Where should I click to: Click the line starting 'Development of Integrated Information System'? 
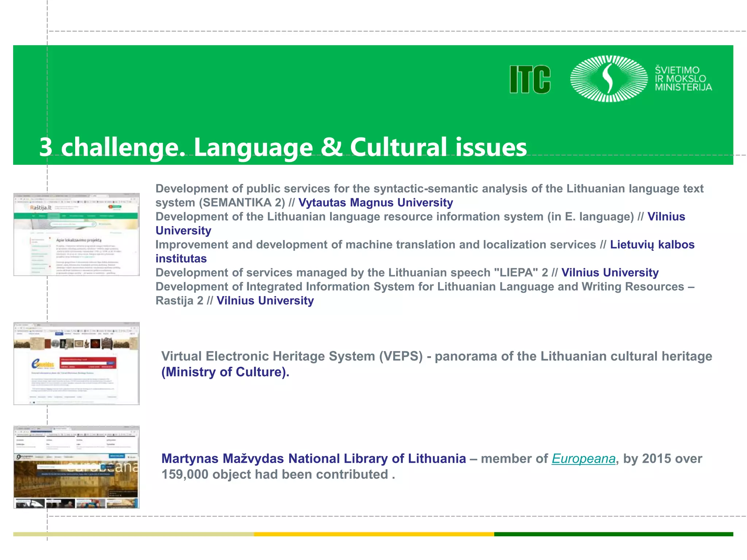[x=425, y=287]
